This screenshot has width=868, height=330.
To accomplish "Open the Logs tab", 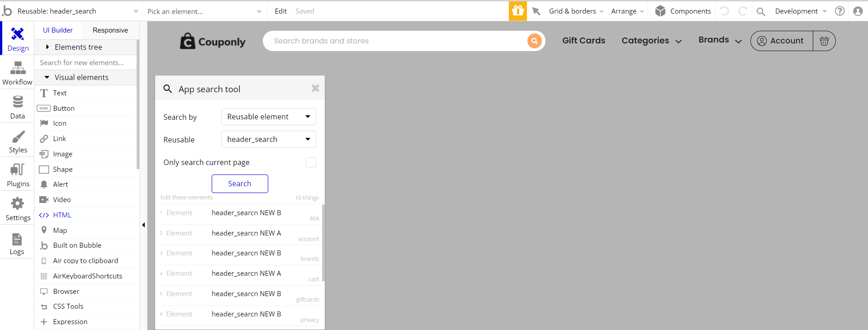I will point(18,243).
